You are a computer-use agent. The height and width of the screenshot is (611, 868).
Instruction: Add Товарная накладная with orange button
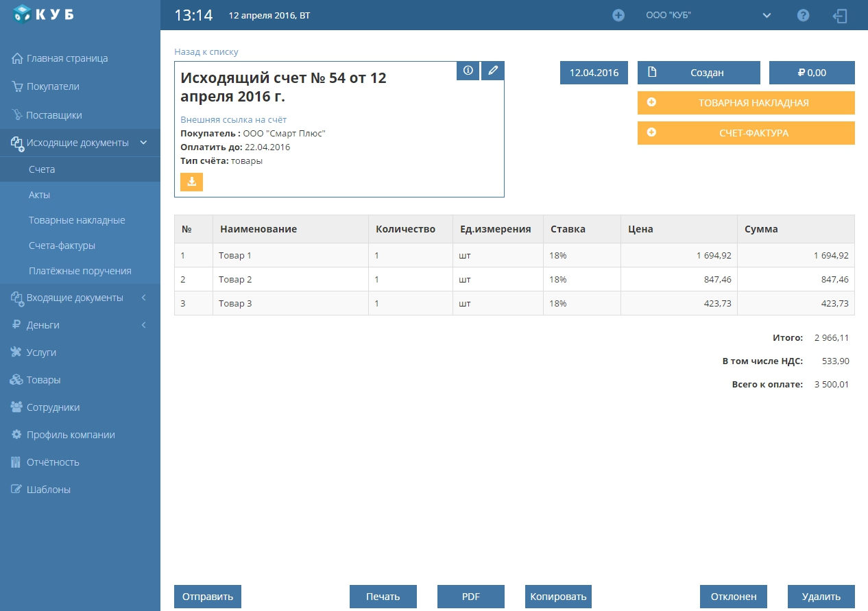coord(746,103)
